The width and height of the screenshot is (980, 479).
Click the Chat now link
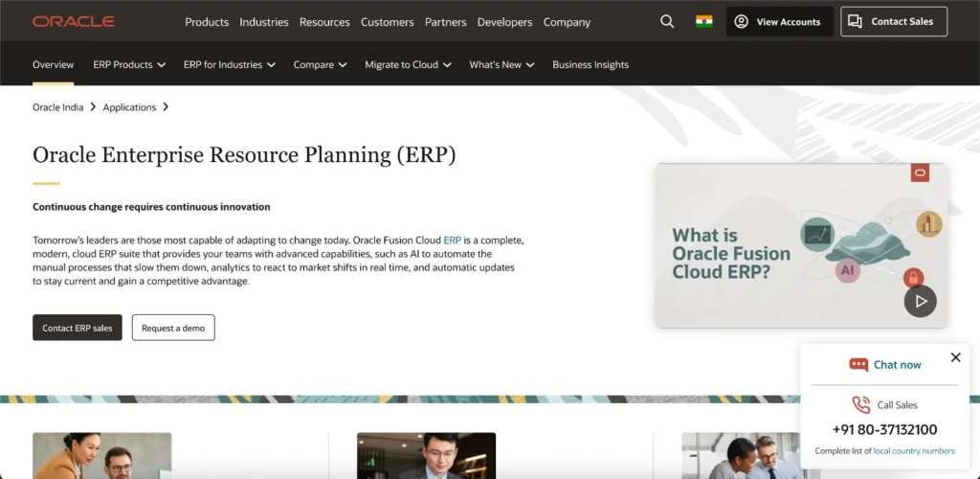[898, 365]
